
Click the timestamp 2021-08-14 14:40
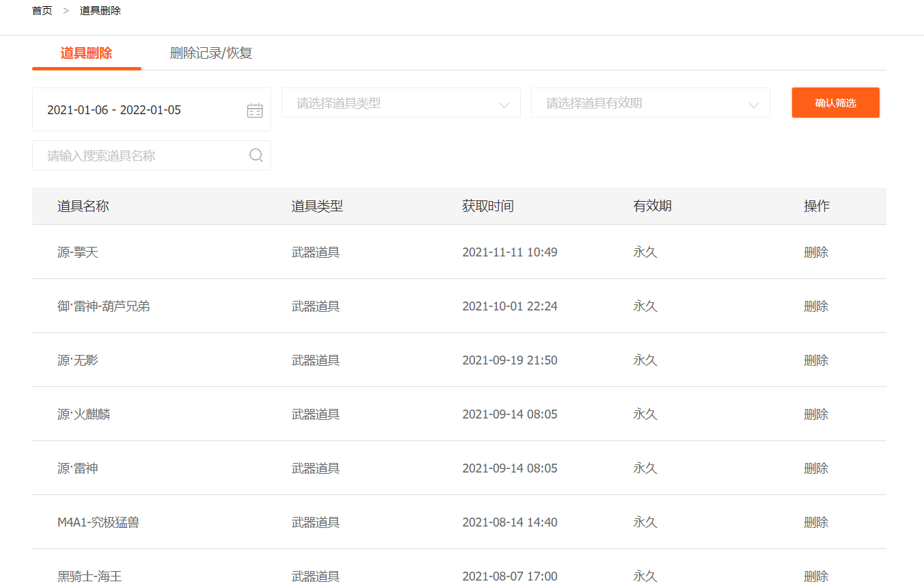pyautogui.click(x=510, y=522)
